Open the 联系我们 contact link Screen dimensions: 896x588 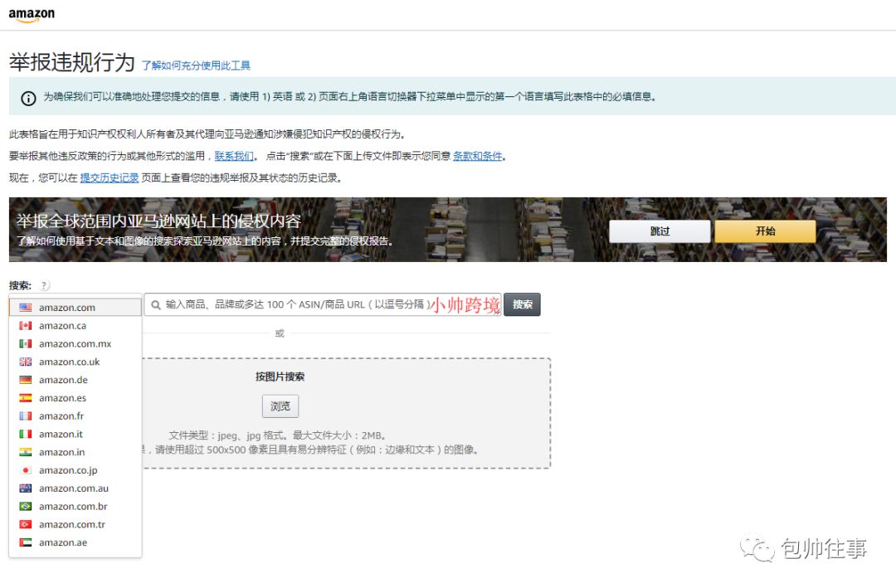tap(234, 156)
